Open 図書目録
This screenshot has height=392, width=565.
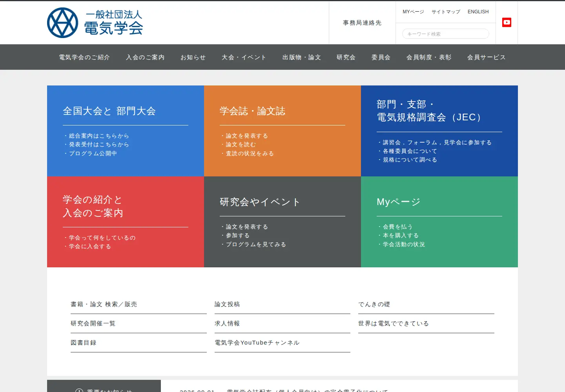(x=139, y=343)
